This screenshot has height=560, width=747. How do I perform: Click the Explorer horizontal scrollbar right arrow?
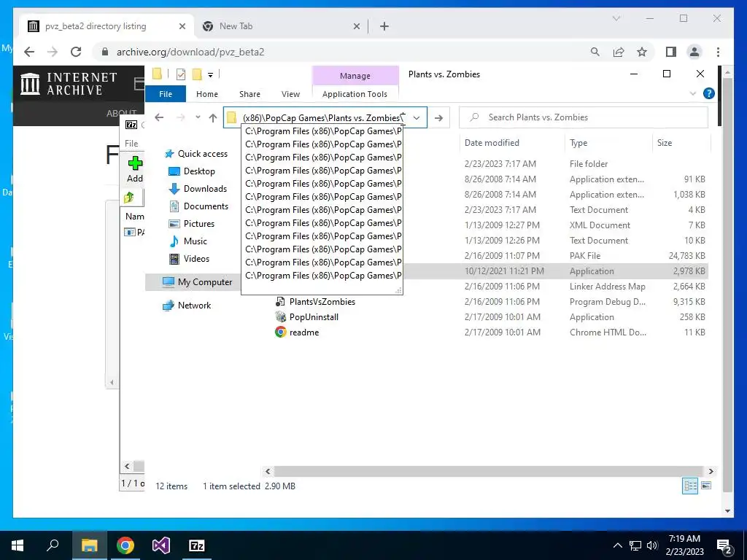tap(711, 472)
